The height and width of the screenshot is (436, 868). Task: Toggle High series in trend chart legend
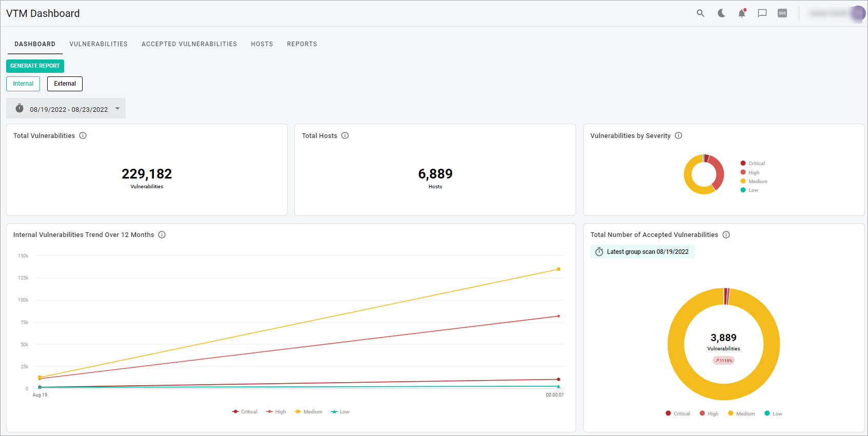coord(276,411)
